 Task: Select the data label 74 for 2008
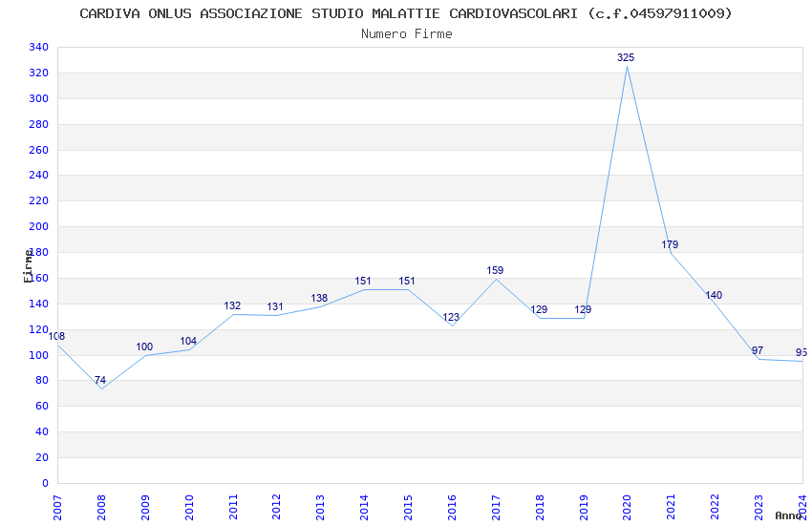click(100, 380)
